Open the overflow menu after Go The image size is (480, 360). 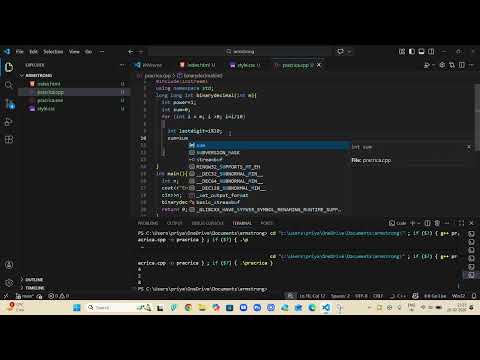pos(102,52)
